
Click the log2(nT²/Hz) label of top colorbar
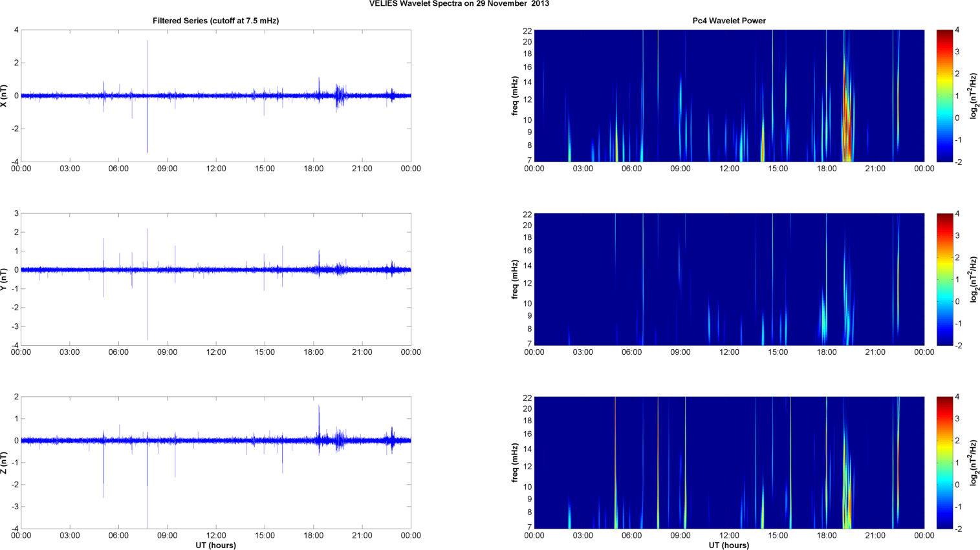point(974,96)
